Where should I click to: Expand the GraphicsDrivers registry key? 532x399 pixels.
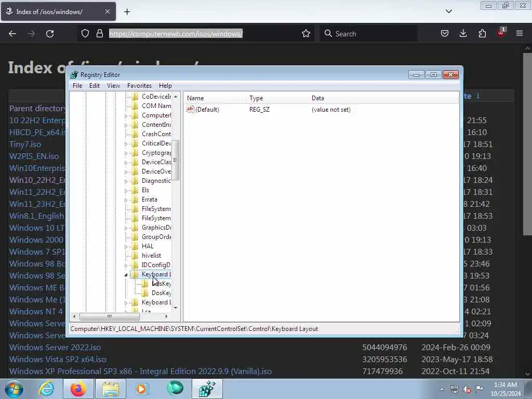point(126,228)
